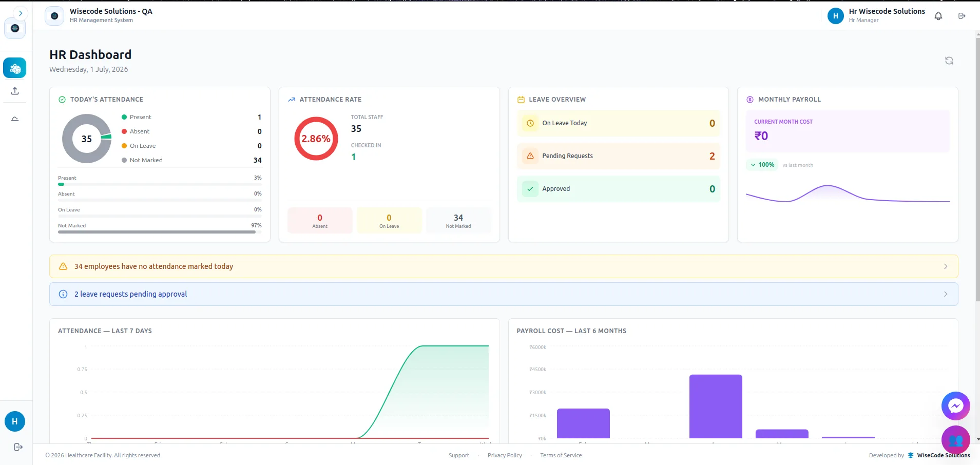Click Today's Attendance check-circle icon
Viewport: 980px width, 465px height.
[62, 100]
